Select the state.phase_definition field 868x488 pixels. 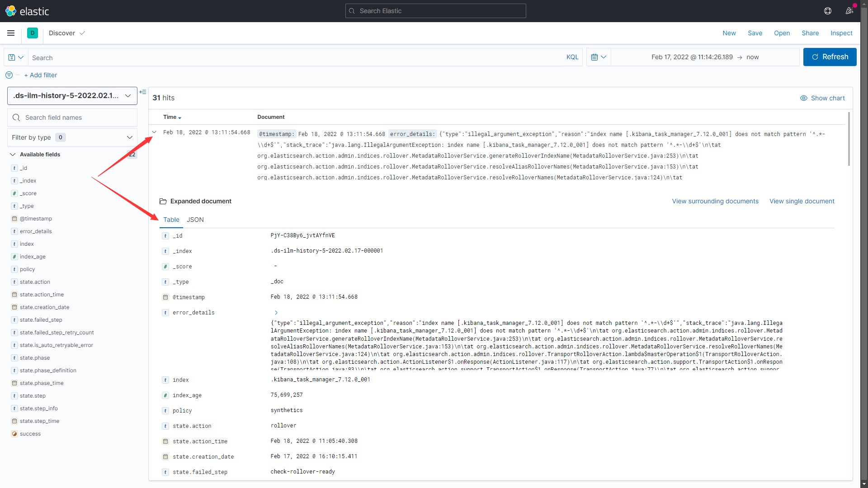coord(48,371)
